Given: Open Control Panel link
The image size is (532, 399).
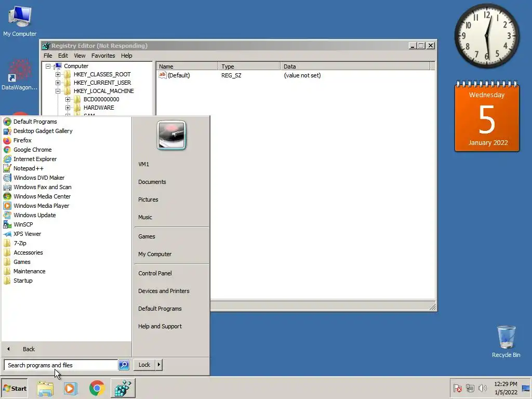Looking at the screenshot, I should point(155,273).
